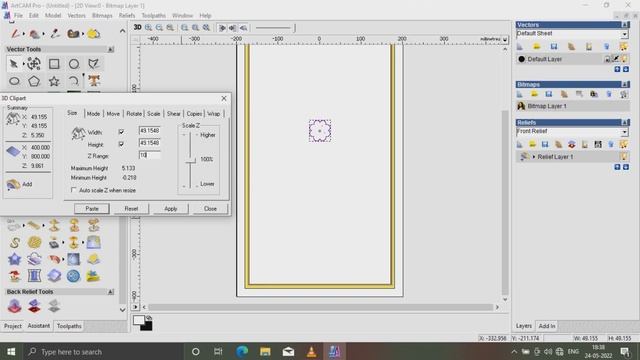The image size is (640, 360).
Task: Collapse the Reliefs panel
Action: coord(625,122)
